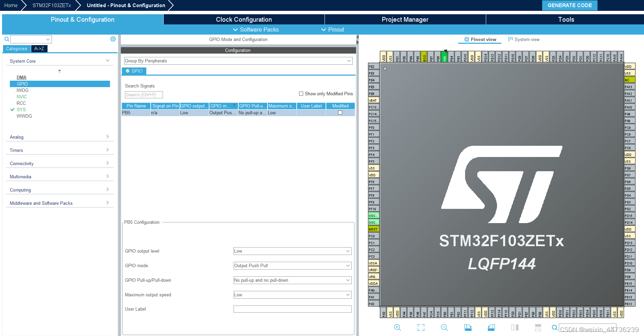Click the pin search magnifier icon
The height and width of the screenshot is (336, 644).
tap(554, 328)
